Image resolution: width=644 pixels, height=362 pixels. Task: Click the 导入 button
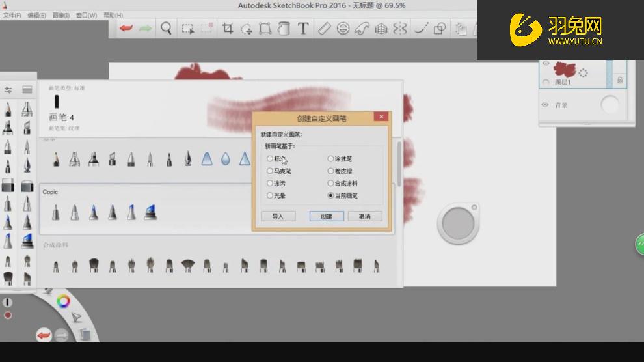click(278, 217)
